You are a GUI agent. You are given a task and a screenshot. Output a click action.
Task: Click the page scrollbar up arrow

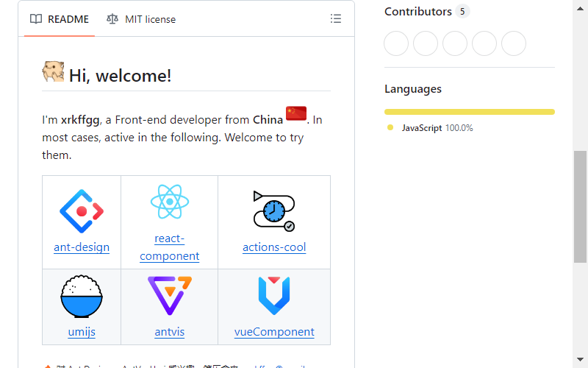[x=580, y=9]
